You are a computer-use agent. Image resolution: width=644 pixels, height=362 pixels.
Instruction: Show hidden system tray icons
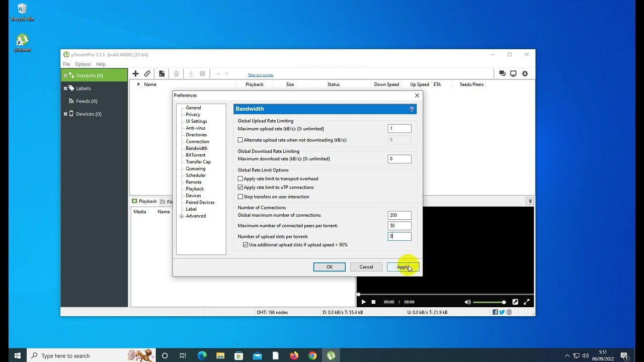[x=567, y=355]
